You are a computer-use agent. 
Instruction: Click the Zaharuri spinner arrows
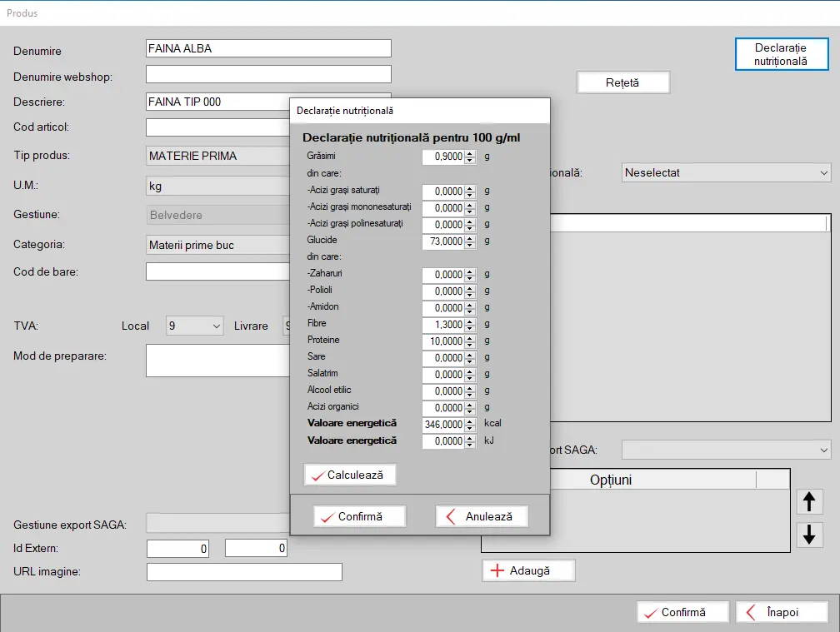(470, 275)
